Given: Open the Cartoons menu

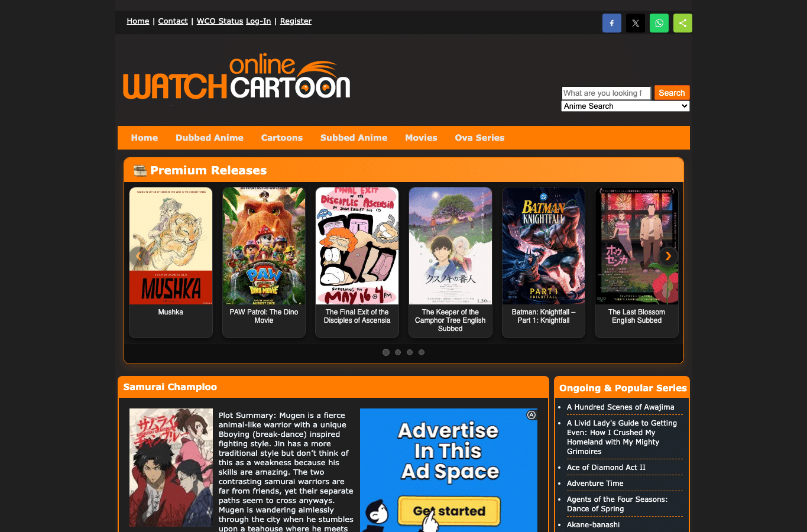Looking at the screenshot, I should [282, 138].
